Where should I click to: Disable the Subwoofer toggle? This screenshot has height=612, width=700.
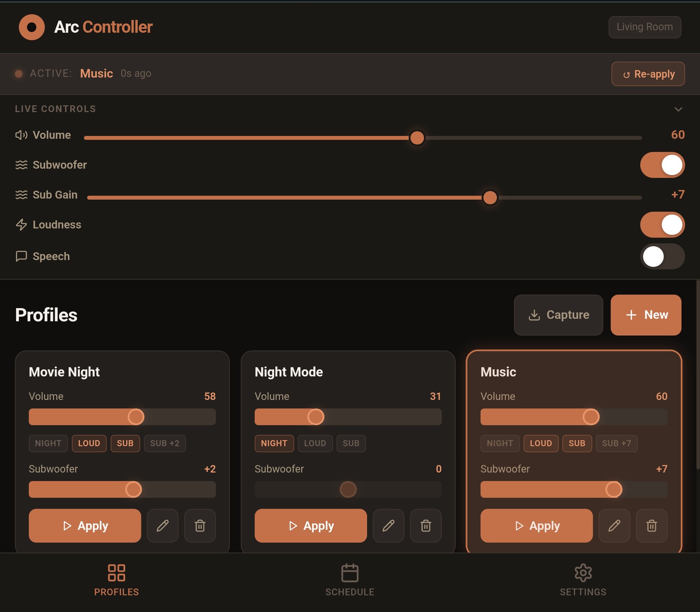662,165
